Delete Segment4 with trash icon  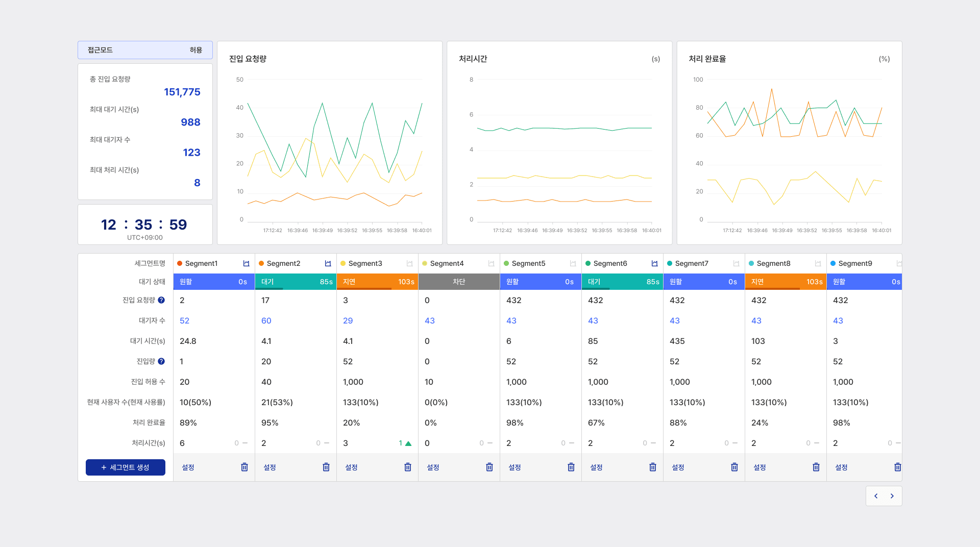point(489,467)
